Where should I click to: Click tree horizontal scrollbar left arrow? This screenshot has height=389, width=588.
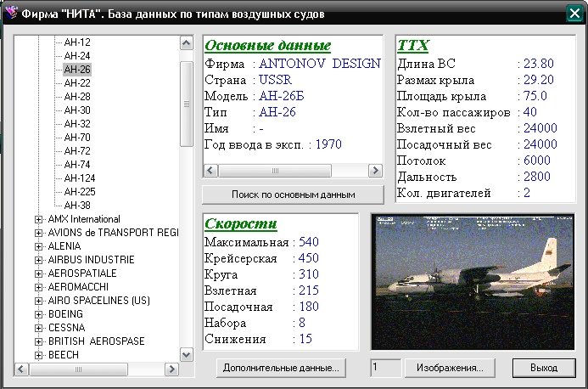tap(21, 369)
